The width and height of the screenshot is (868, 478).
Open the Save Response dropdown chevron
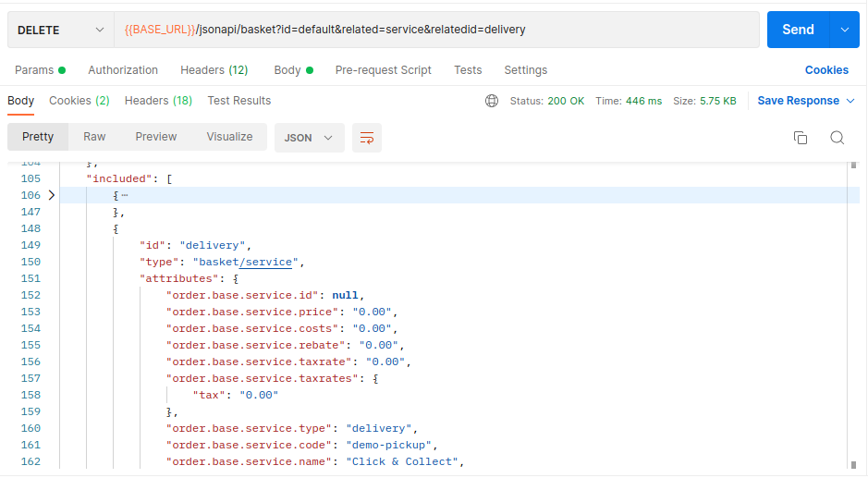850,101
